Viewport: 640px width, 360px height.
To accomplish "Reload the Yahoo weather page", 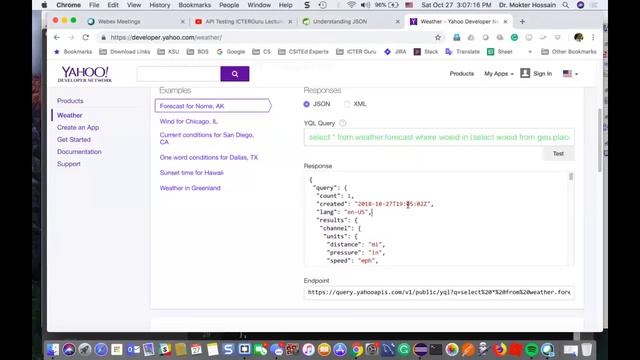I will tap(85, 38).
